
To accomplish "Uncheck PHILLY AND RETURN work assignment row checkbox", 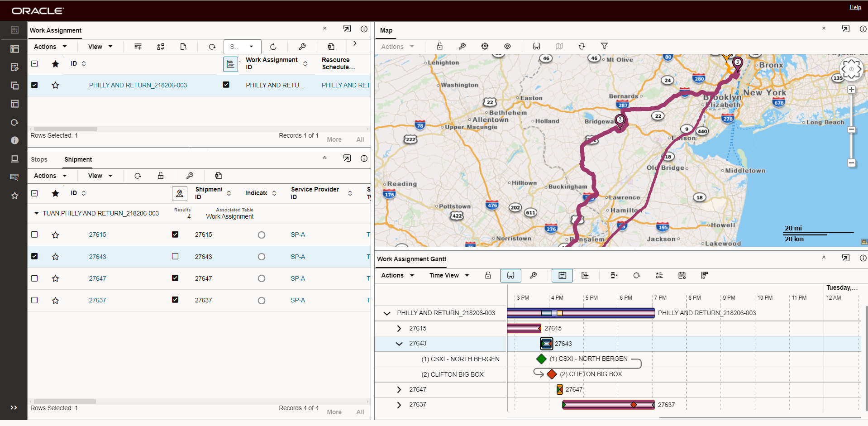I will coord(34,85).
